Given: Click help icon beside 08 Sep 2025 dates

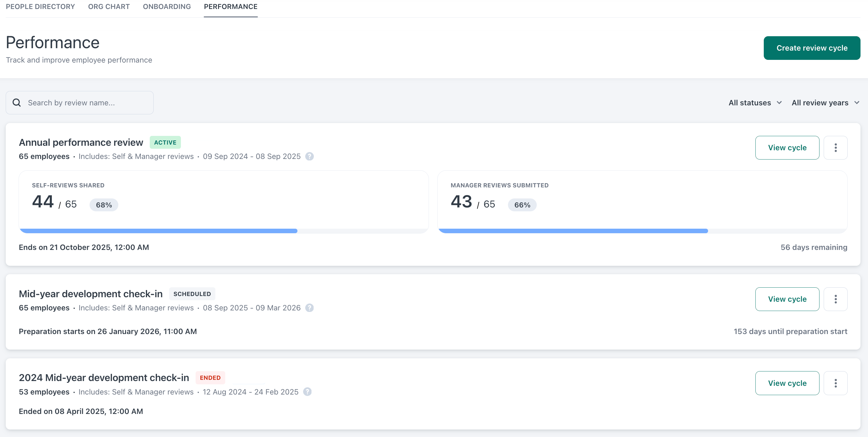Looking at the screenshot, I should click(309, 308).
